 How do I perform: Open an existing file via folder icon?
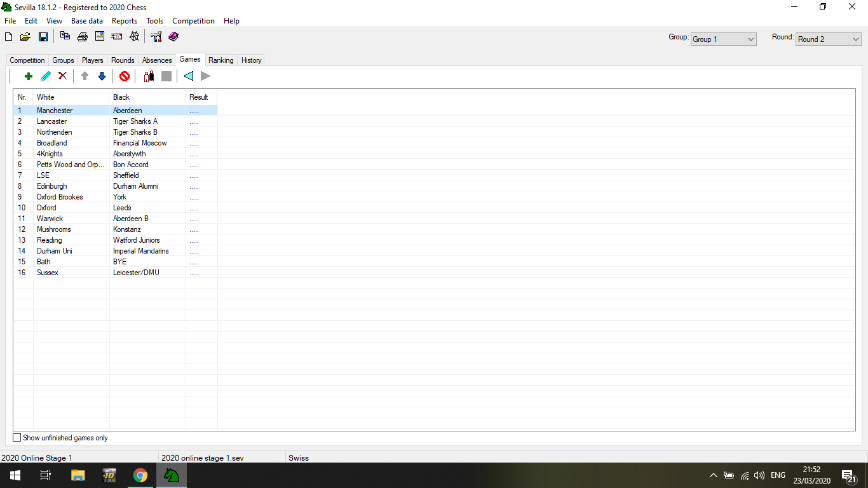[x=25, y=37]
